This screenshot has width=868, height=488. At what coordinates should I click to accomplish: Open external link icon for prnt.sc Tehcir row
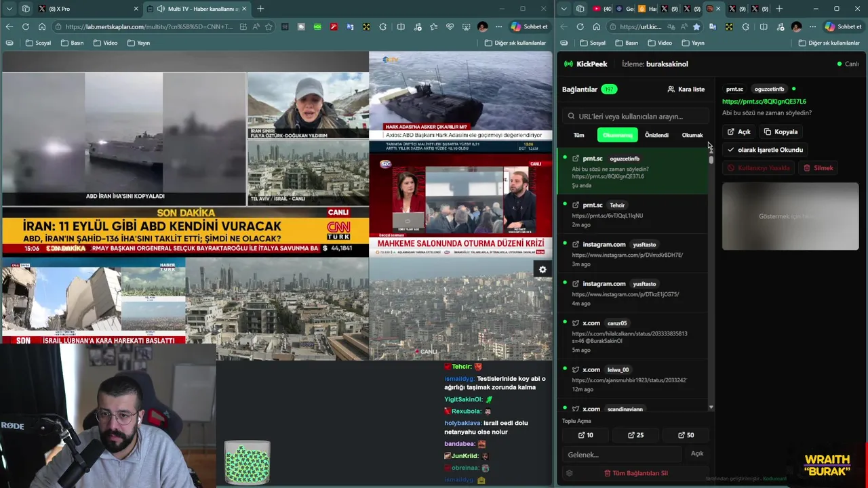coord(576,205)
